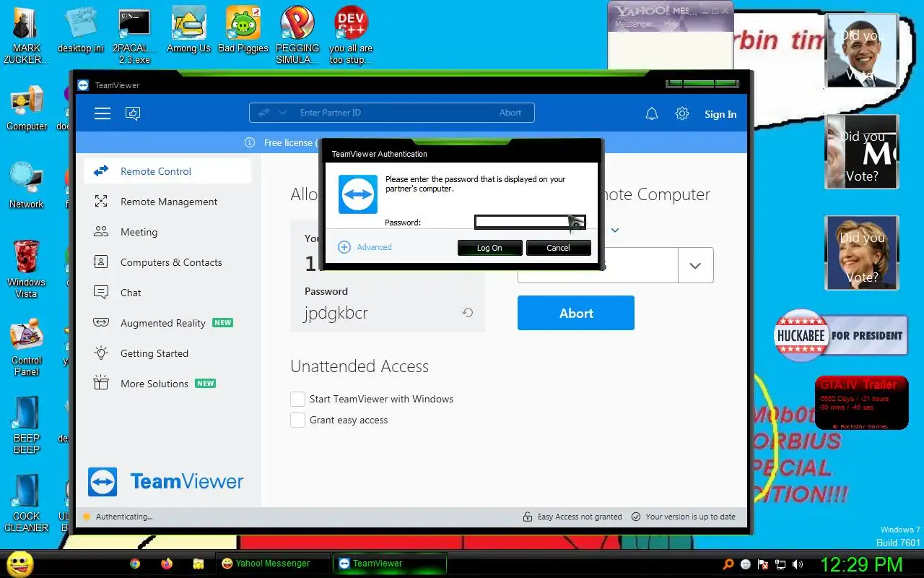Viewport: 924px width, 578px height.
Task: Expand the chevron below Remote Computer heading
Action: tap(615, 230)
